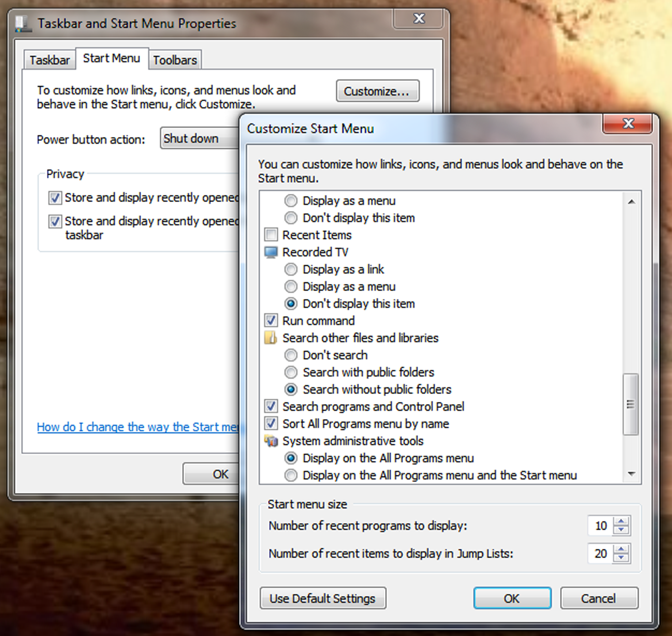The height and width of the screenshot is (636, 672).
Task: Click the Taskbar Properties title icon
Action: (x=23, y=24)
